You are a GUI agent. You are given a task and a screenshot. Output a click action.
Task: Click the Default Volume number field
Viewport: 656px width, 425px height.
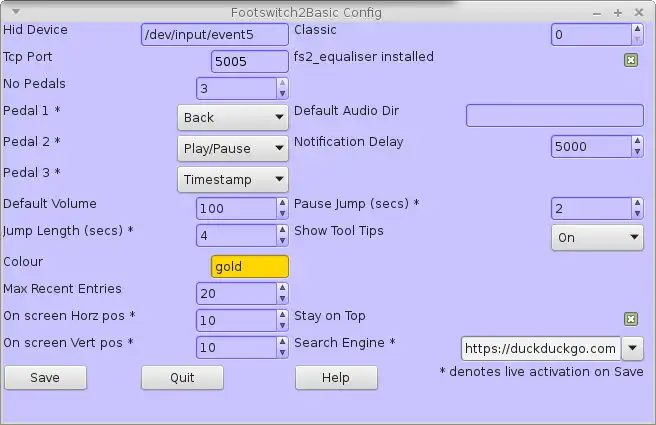(x=236, y=208)
